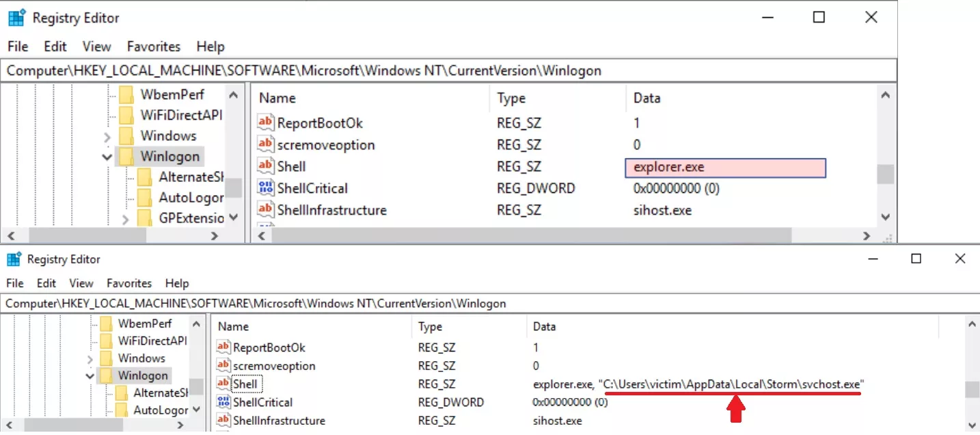Click tree pane scroll-up arrow in bottom window
The image size is (980, 435).
[x=196, y=324]
